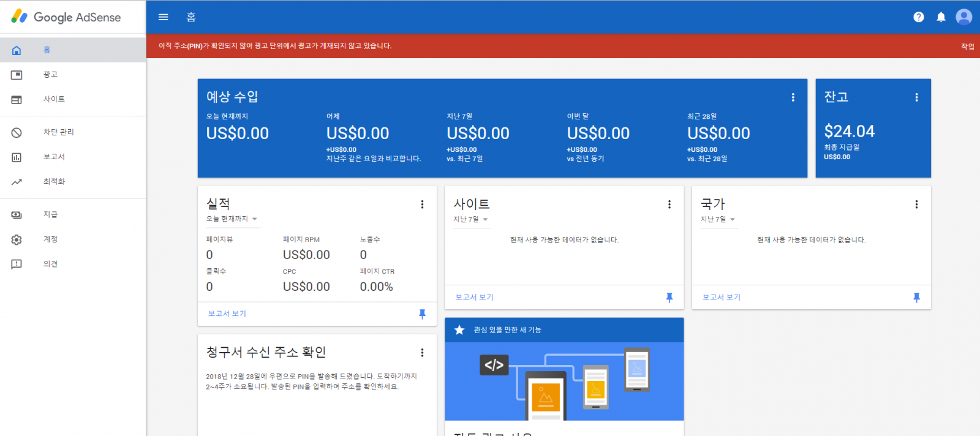
Task: Click 보고서 보기 link in 실적 card
Action: click(227, 314)
